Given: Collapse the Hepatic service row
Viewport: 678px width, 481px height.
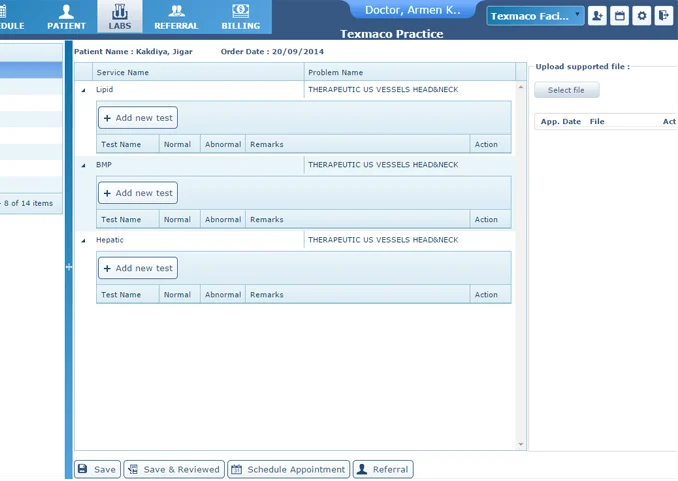Looking at the screenshot, I should 83,241.
